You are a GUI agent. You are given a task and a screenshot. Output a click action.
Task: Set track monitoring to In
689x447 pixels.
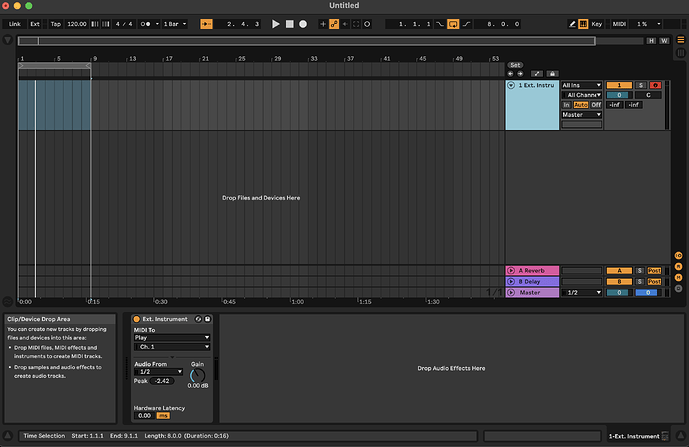pyautogui.click(x=566, y=104)
